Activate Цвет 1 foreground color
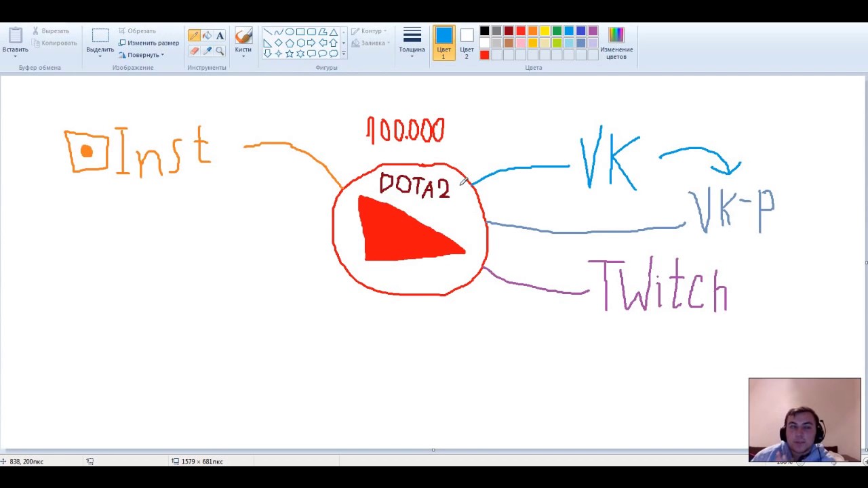Viewport: 868px width, 488px height. 444,43
